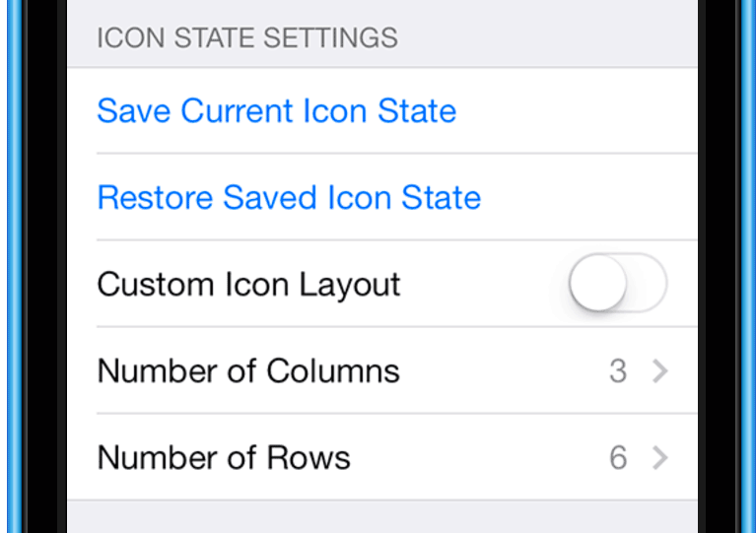The width and height of the screenshot is (756, 533).
Task: Click the ICON STATE SETTINGS section header
Action: point(246,38)
